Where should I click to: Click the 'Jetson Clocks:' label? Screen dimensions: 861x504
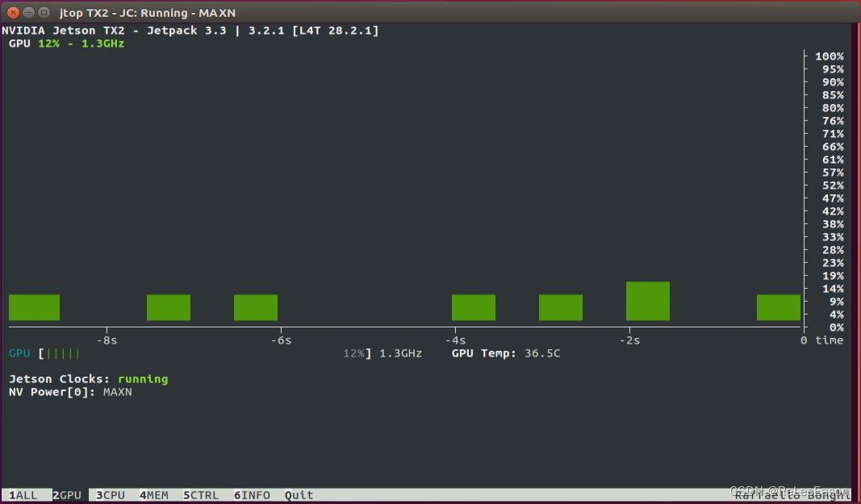pyautogui.click(x=59, y=379)
